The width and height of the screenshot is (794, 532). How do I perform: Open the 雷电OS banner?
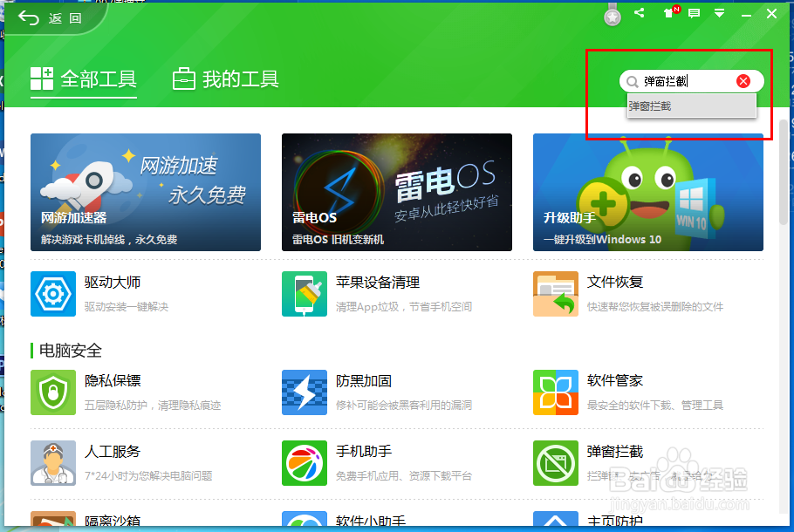396,193
